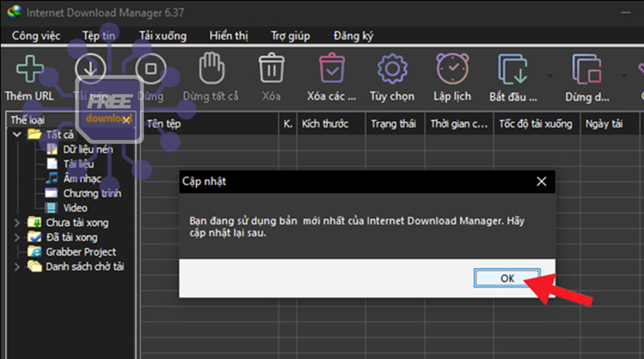Expand the Chưa tải xong node
The image size is (644, 359).
point(17,223)
